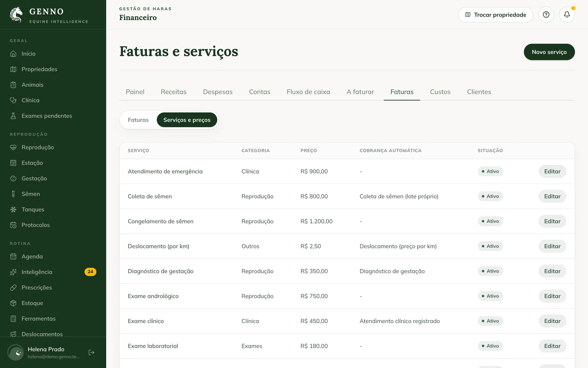Open the help question mark icon
The width and height of the screenshot is (588, 368).
coord(546,15)
